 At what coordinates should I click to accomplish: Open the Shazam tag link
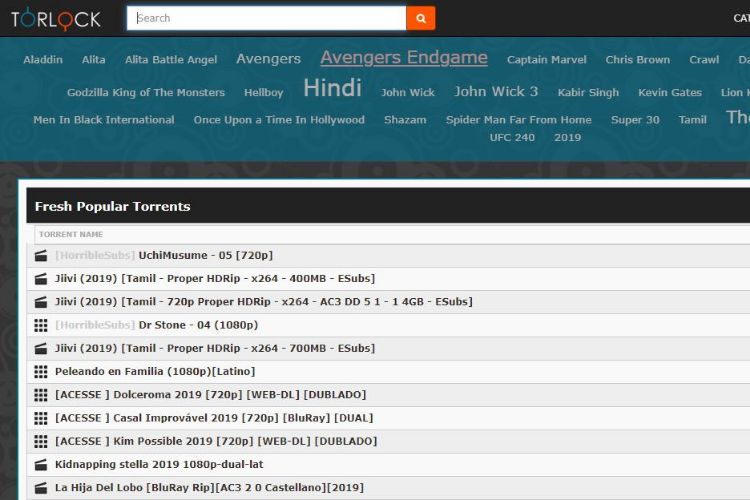pos(405,120)
